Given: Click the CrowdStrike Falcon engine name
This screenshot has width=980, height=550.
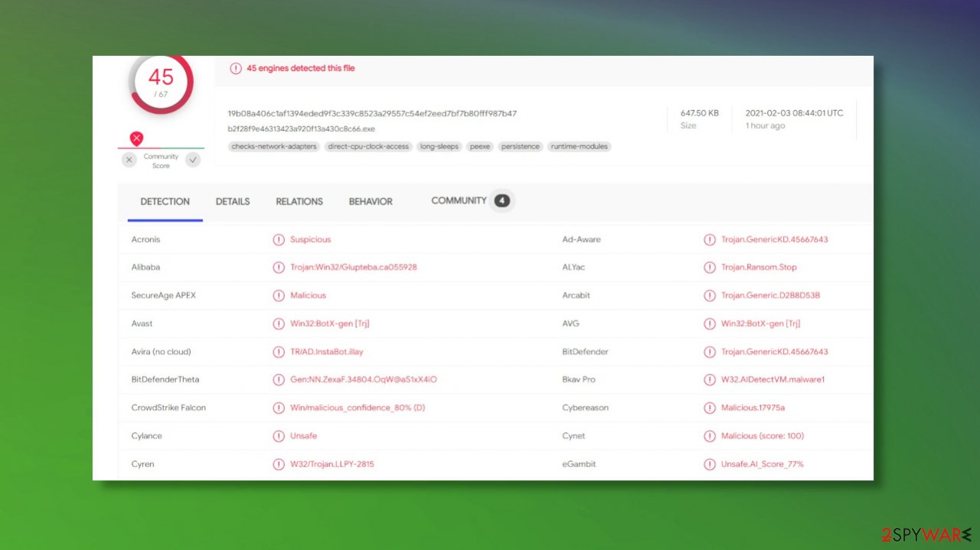Looking at the screenshot, I should pyautogui.click(x=168, y=408).
